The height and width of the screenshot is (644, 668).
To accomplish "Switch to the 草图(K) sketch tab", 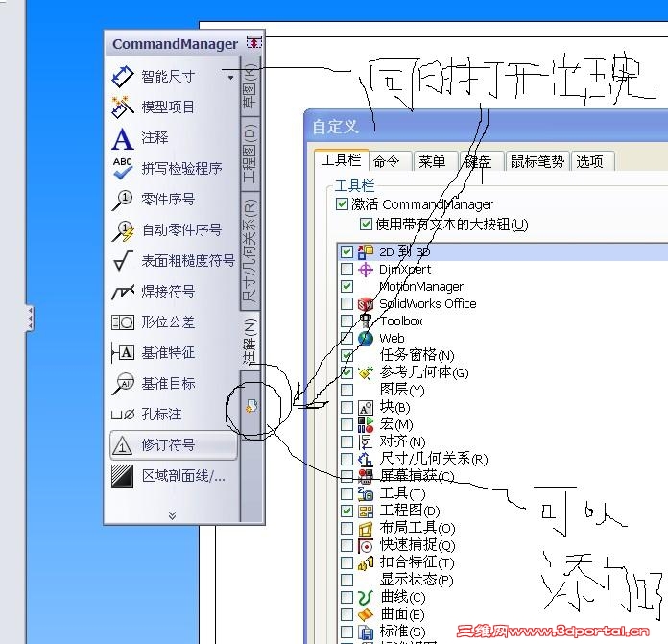I will click(250, 85).
